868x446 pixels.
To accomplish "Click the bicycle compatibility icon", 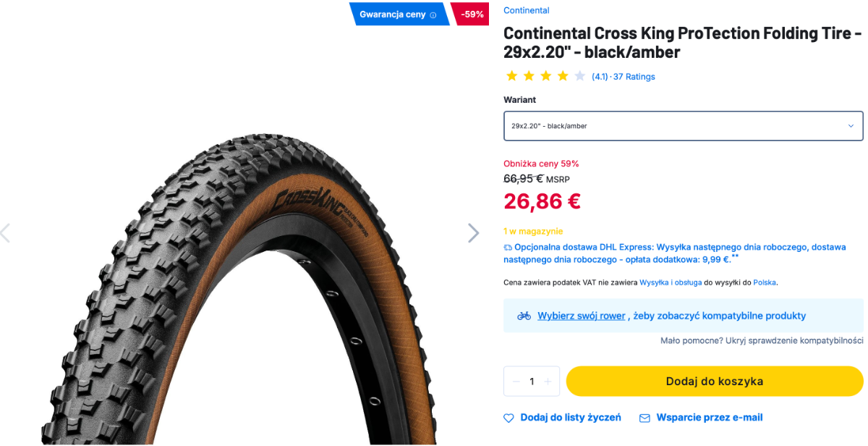I will (524, 316).
